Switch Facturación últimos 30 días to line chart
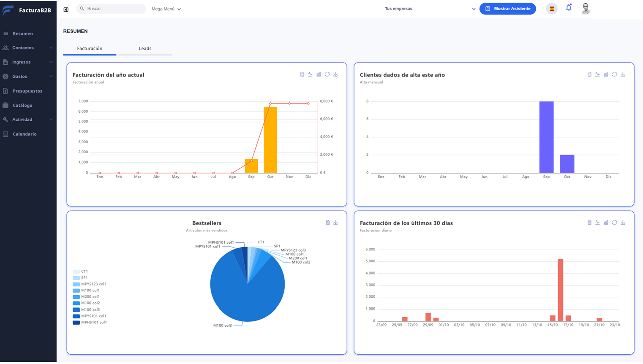The width and height of the screenshot is (643, 364). (x=597, y=223)
